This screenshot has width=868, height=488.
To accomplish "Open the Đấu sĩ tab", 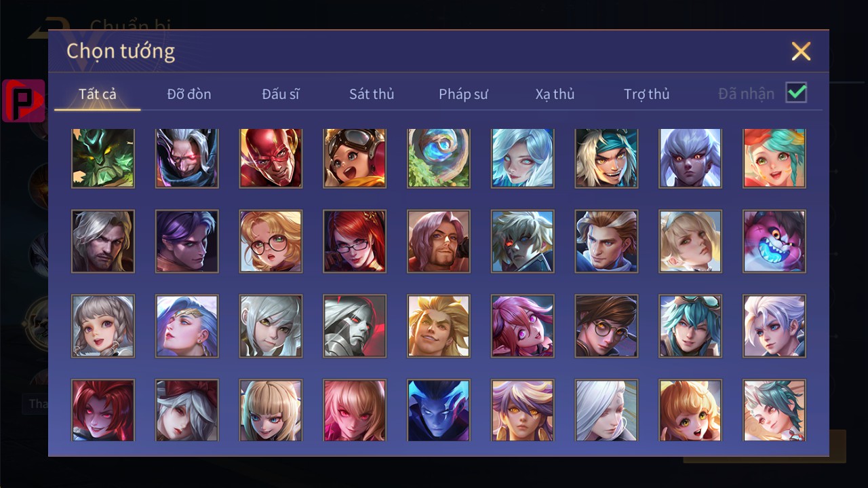I will [x=280, y=94].
